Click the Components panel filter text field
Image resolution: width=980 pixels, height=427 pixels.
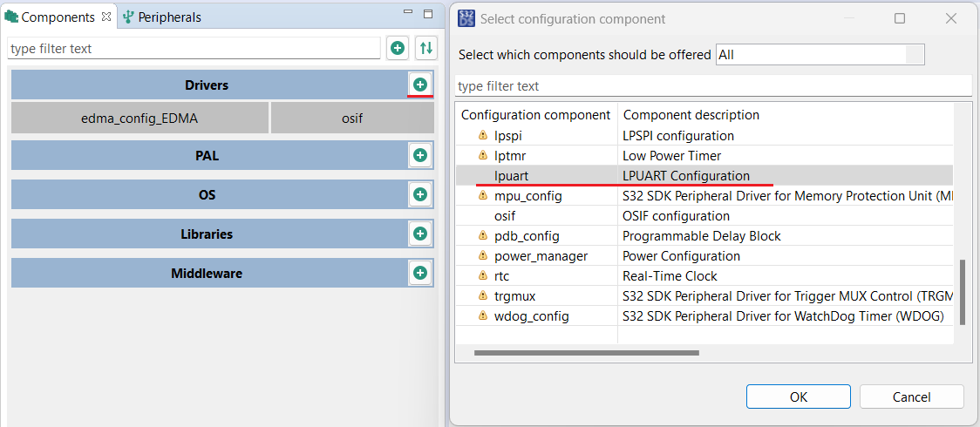coord(194,48)
